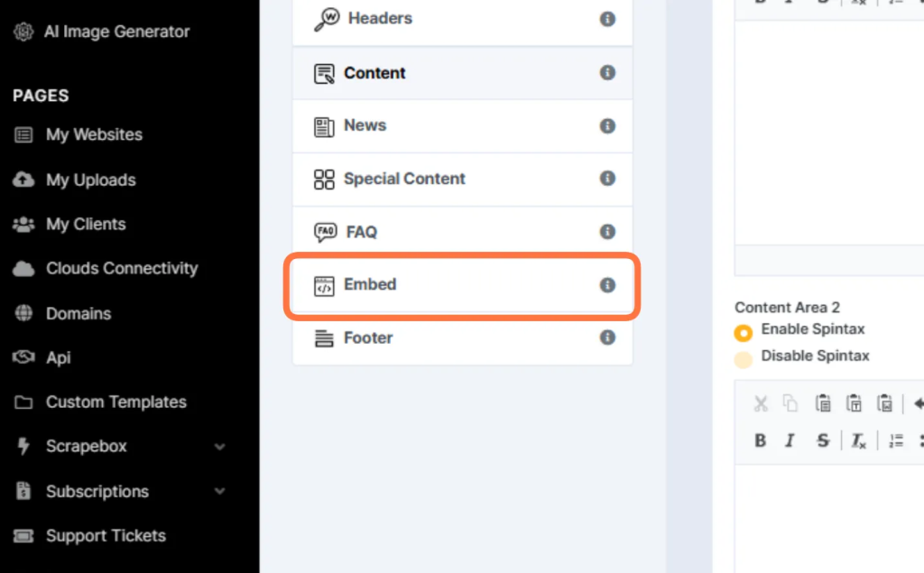Open the Embed section

[x=462, y=286]
